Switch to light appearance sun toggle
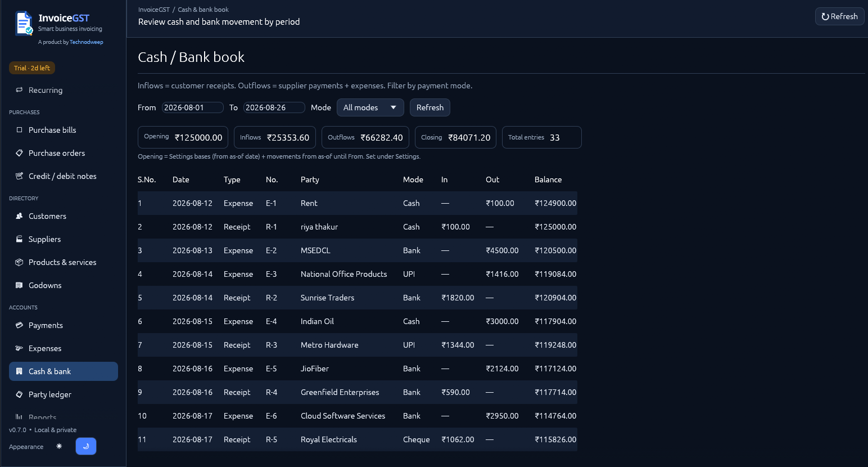868x467 pixels. coord(59,446)
